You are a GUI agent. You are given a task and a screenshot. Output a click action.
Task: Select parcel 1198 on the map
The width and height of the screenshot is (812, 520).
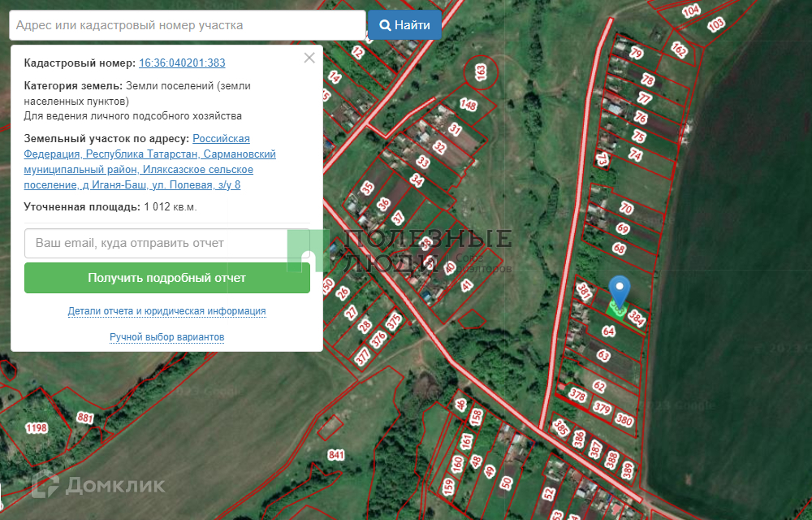tap(37, 428)
